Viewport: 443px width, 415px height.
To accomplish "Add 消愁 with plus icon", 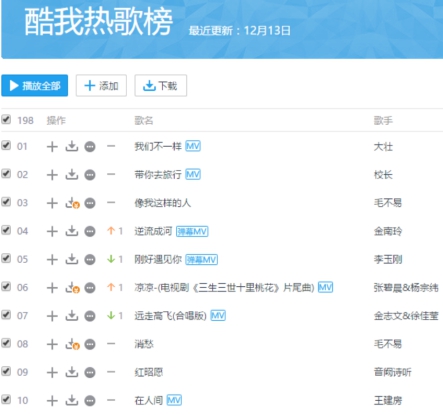I will 52,344.
